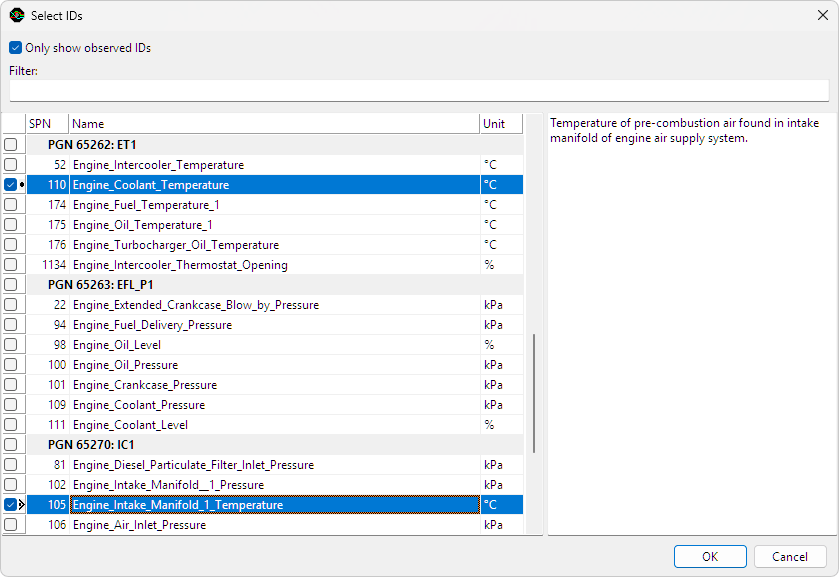Select the Engine_Intake_Manifold__1_Pressure row
This screenshot has height=577, width=839.
(x=275, y=484)
